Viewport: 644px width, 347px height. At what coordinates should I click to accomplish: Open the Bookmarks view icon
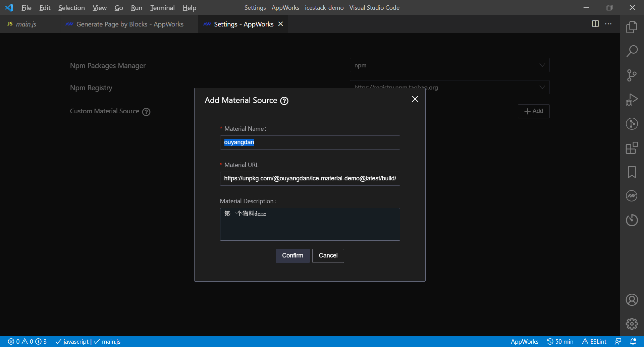tap(632, 172)
